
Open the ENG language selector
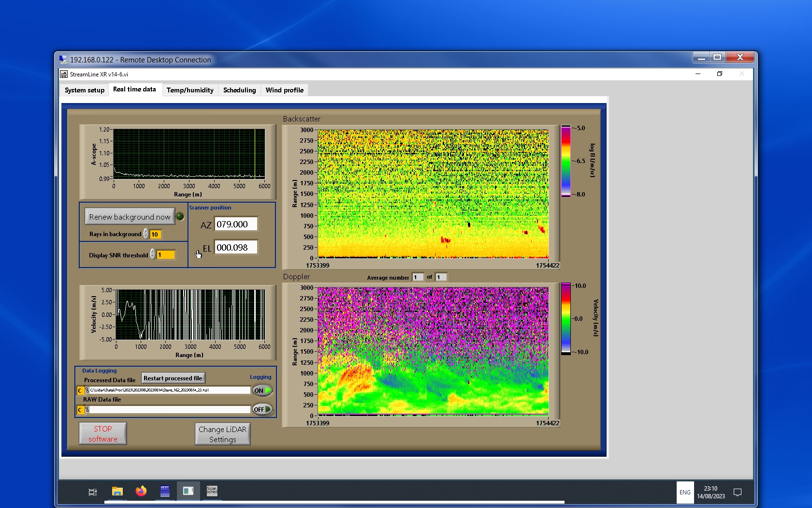685,493
